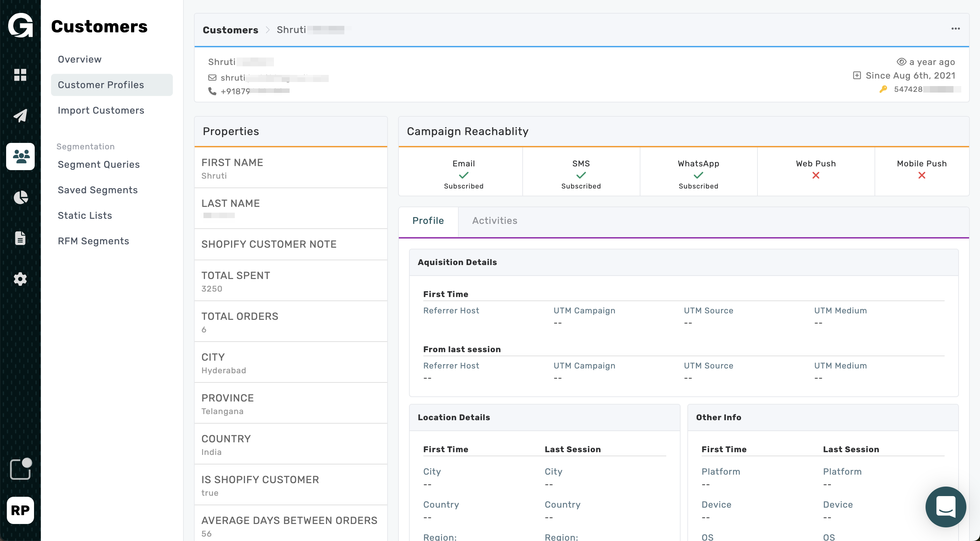Open RFM Segments menu item
Screen dimensions: 980x541
coord(93,241)
